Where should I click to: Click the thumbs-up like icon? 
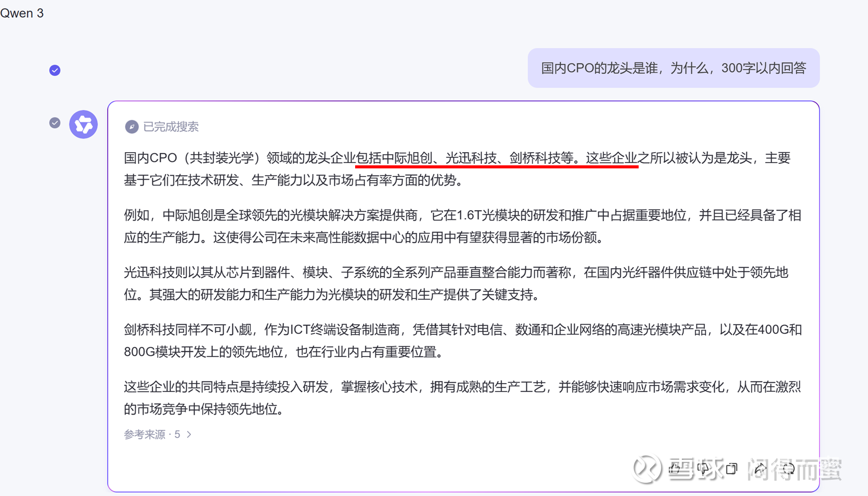pos(675,469)
